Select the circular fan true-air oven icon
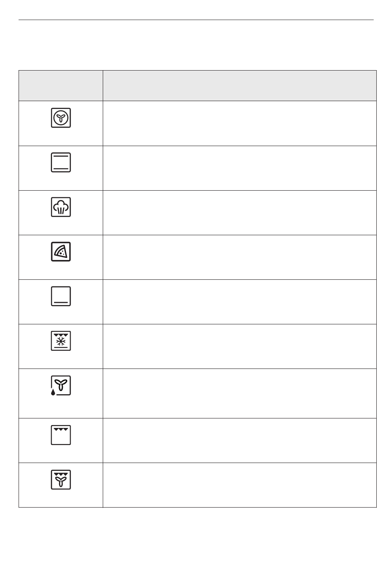This screenshot has height=567, width=392. click(61, 118)
